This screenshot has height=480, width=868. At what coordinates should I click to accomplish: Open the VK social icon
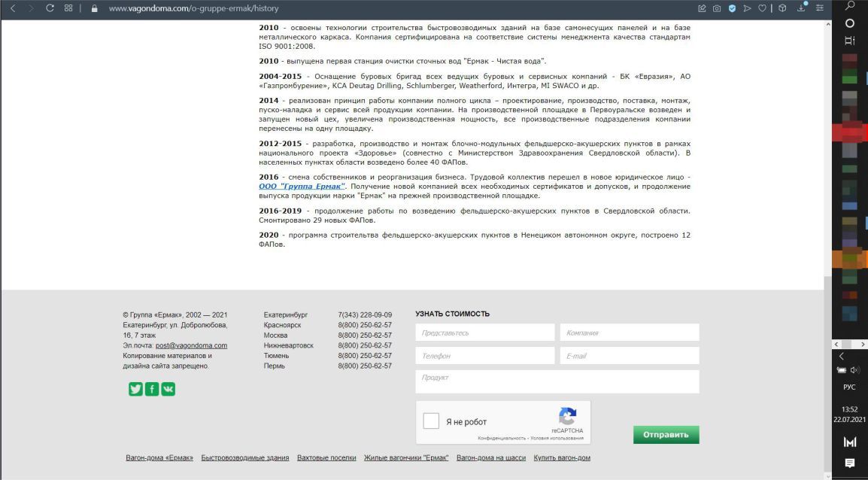click(168, 389)
